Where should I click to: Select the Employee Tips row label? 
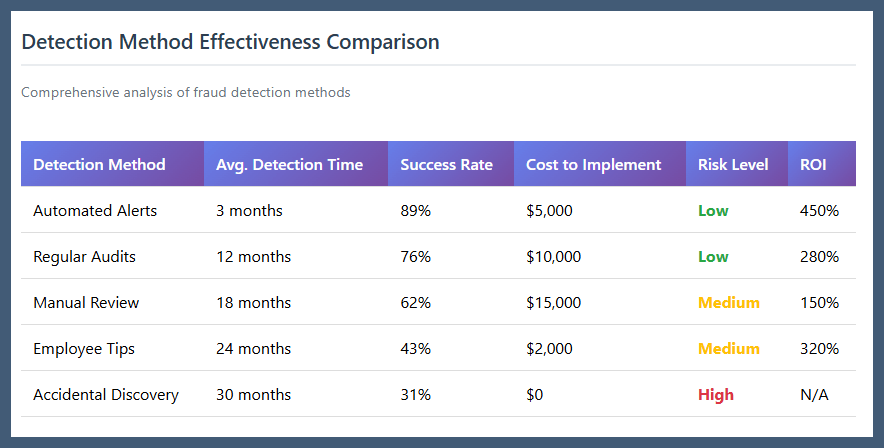point(84,349)
